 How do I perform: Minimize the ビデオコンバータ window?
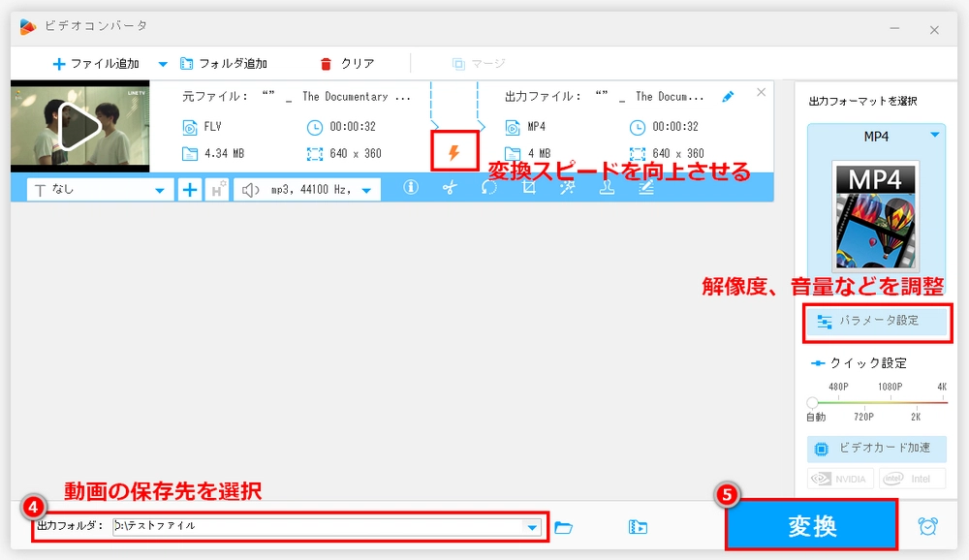pos(894,29)
